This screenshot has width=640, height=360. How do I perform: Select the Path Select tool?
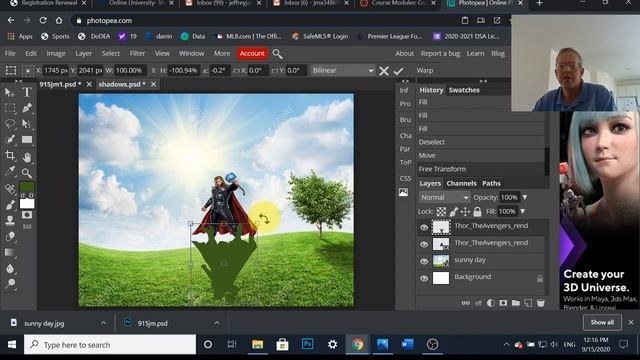pyautogui.click(x=27, y=124)
